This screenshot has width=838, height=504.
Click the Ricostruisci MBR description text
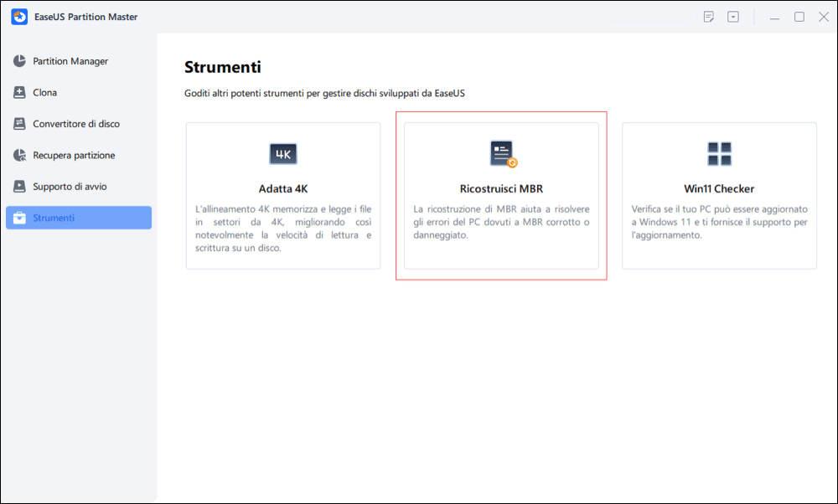(x=501, y=222)
